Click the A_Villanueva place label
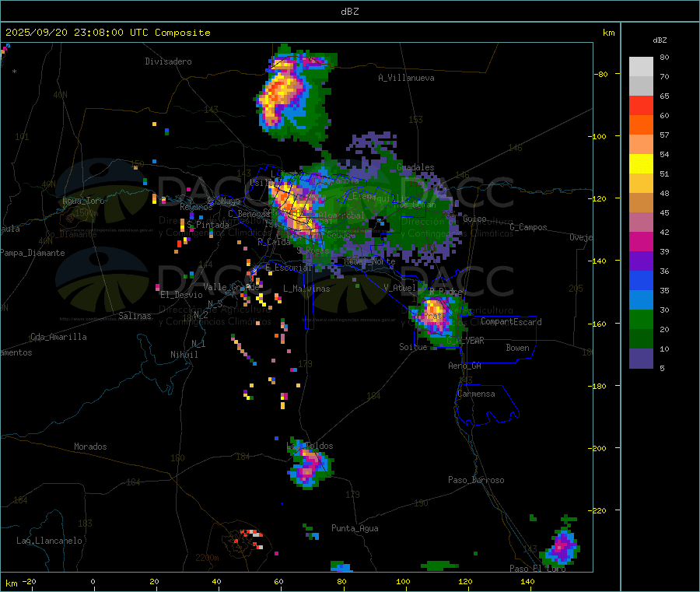 point(406,78)
